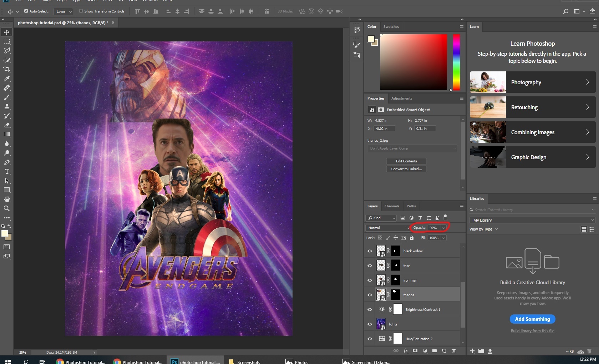Click the Add Something button
The image size is (599, 364).
tap(532, 319)
